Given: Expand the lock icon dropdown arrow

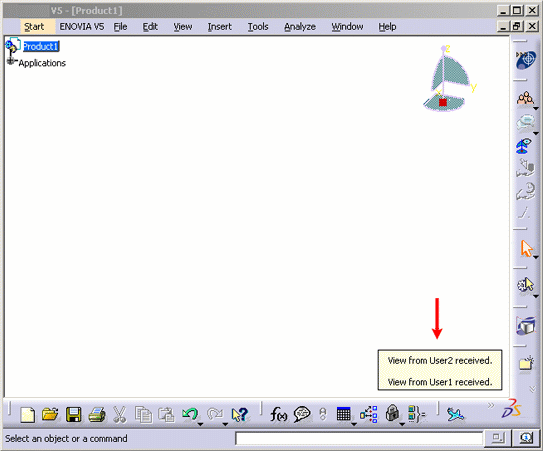Looking at the screenshot, I should 402,424.
